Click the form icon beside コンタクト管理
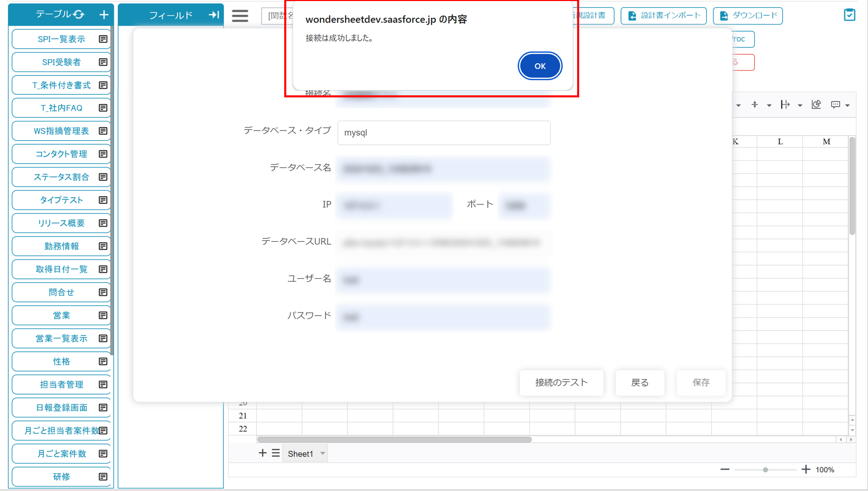Image resolution: width=868 pixels, height=491 pixels. tap(103, 154)
